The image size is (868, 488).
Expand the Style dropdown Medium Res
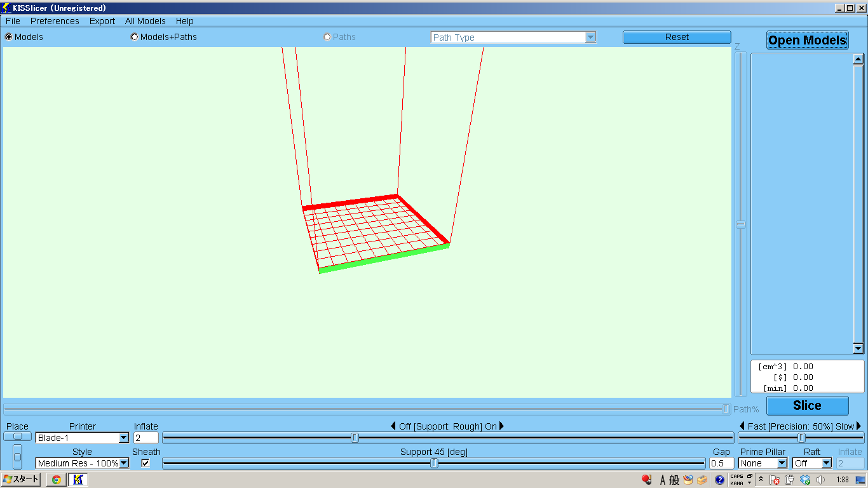[124, 463]
